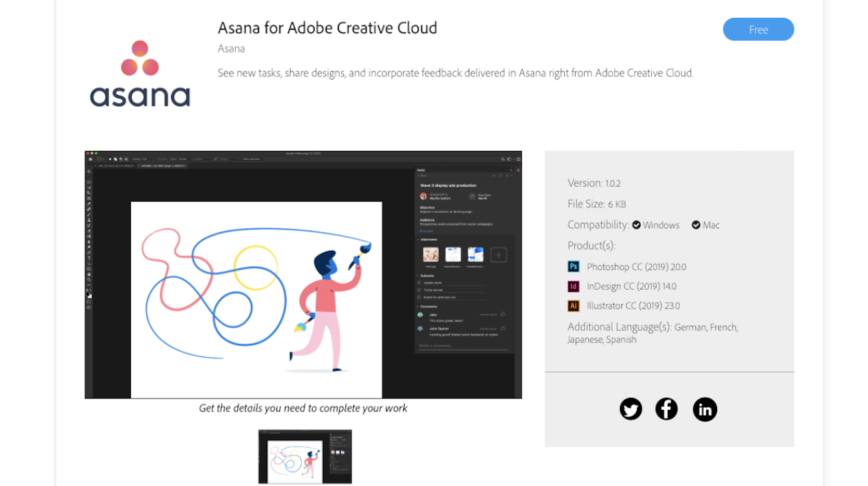The height and width of the screenshot is (486, 868).
Task: Click the caption 'Get the details you need to complete your work'
Action: [x=303, y=408]
